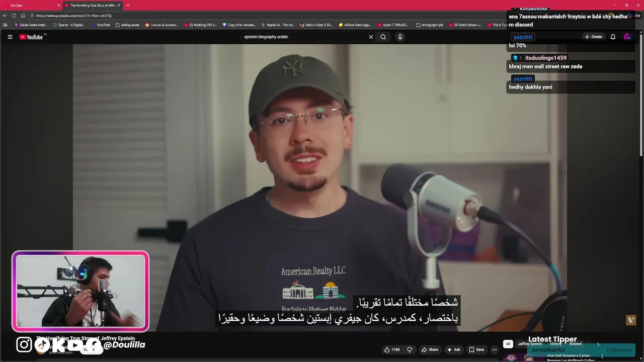Open Copy of hr-newsletter bookmark
The height and width of the screenshot is (362, 644).
click(239, 25)
